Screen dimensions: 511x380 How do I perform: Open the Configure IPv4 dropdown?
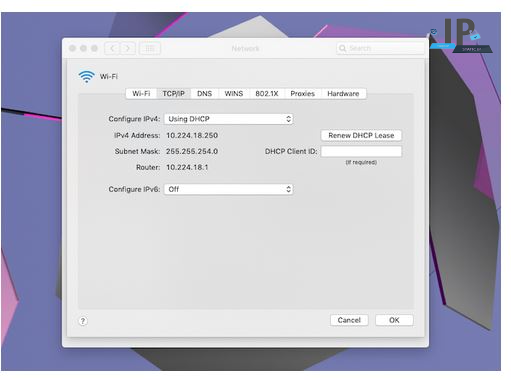click(229, 119)
